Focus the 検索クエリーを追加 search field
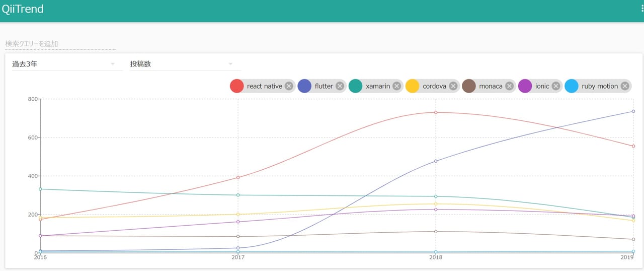The height and width of the screenshot is (271, 644). pyautogui.click(x=60, y=44)
